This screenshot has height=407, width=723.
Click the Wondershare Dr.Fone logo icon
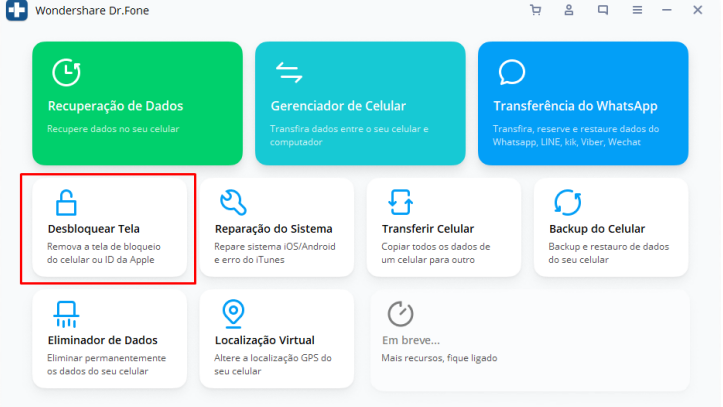[x=17, y=10]
